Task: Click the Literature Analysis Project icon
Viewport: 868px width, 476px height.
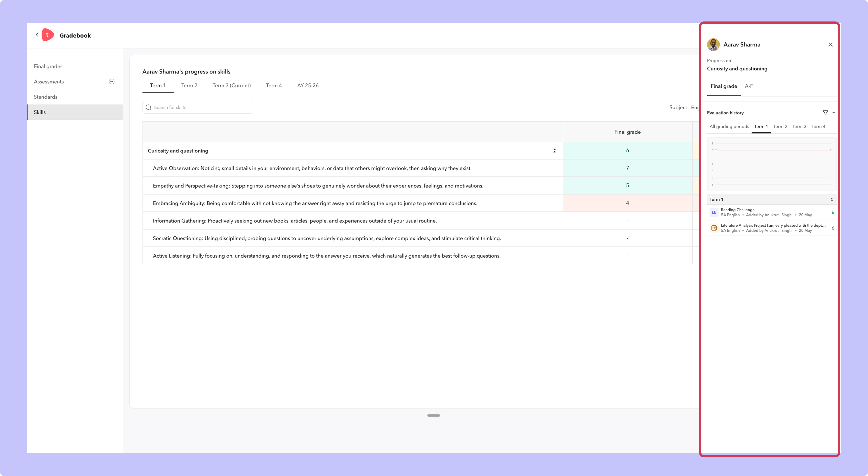Action: pyautogui.click(x=714, y=228)
